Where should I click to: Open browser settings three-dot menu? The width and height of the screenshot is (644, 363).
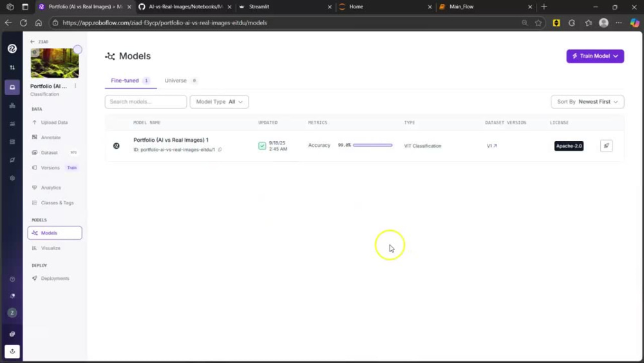click(x=618, y=23)
